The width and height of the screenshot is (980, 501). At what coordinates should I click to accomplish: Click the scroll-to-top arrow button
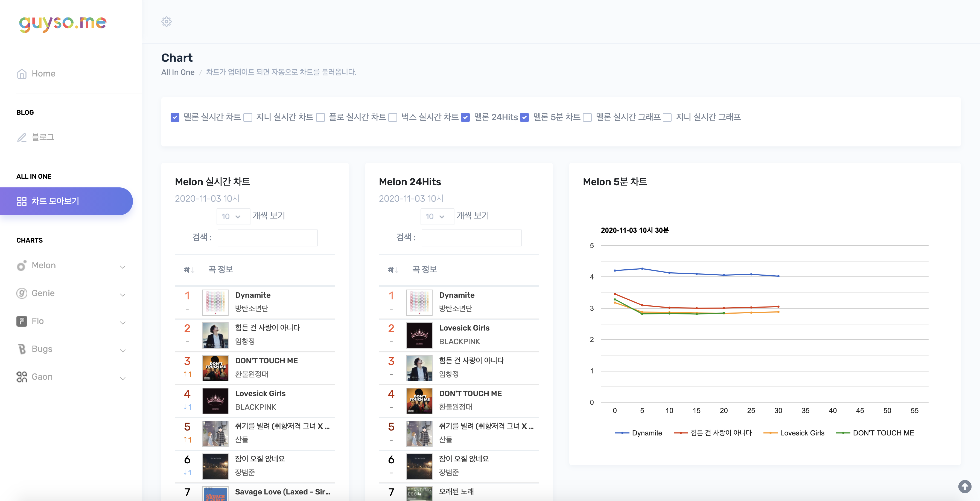click(x=964, y=486)
